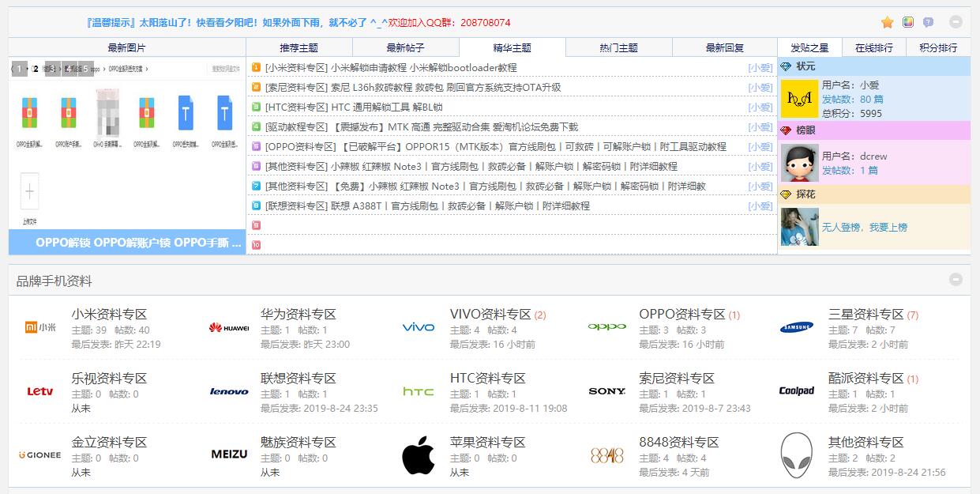This screenshot has width=980, height=494.
Task: Click the QQ群 number 208708074
Action: (485, 23)
